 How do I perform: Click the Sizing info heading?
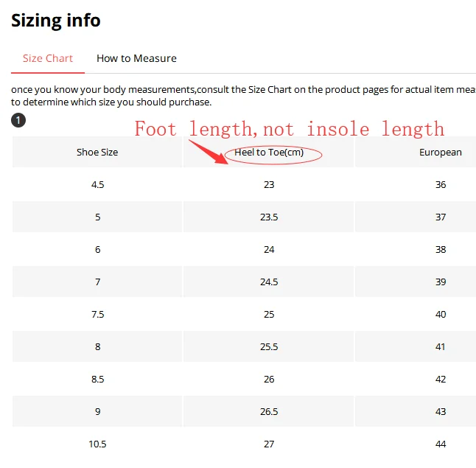coord(56,21)
